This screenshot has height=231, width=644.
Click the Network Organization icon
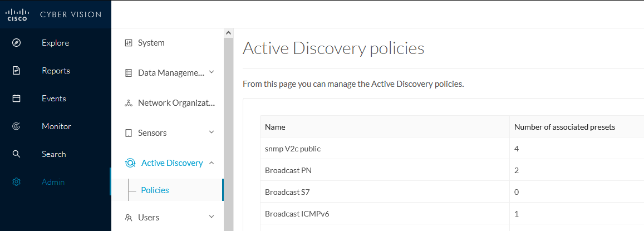tap(129, 103)
